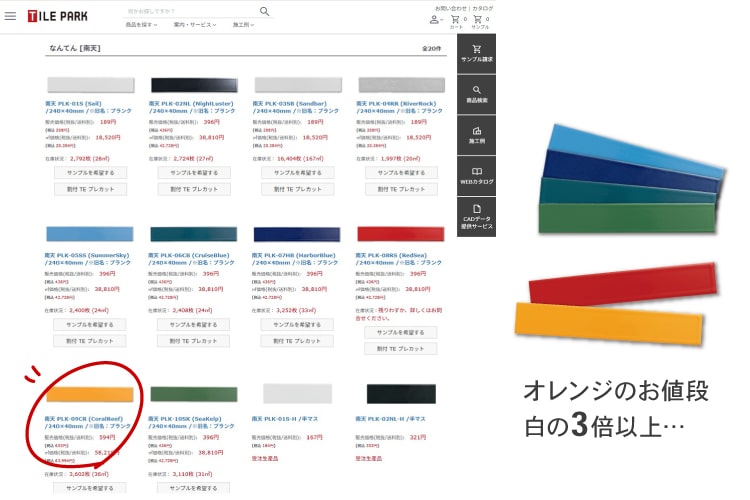Open the PLK-02NL-H 半マス product link
Image resolution: width=750 pixels, height=500 pixels.
pos(390,419)
